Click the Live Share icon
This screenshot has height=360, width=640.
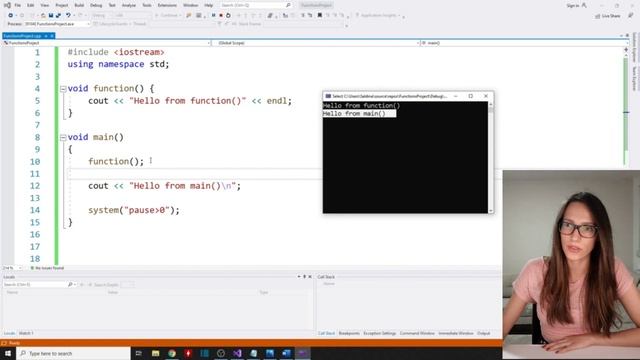[x=598, y=16]
